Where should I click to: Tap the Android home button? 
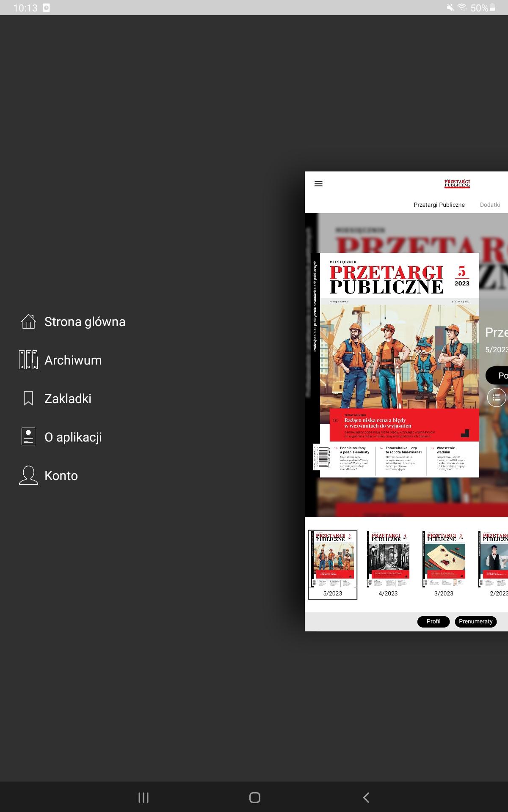pyautogui.click(x=255, y=798)
